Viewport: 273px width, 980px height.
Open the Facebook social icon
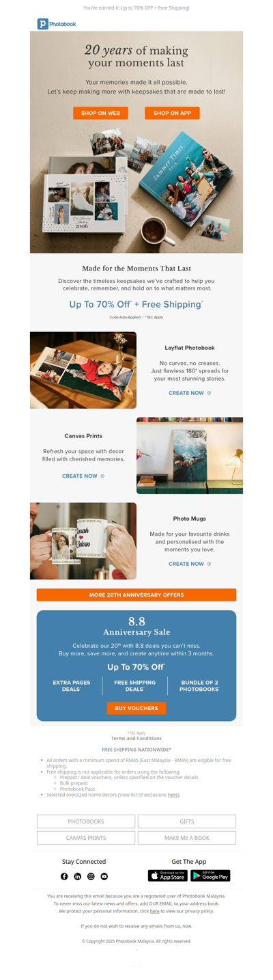pos(64,876)
